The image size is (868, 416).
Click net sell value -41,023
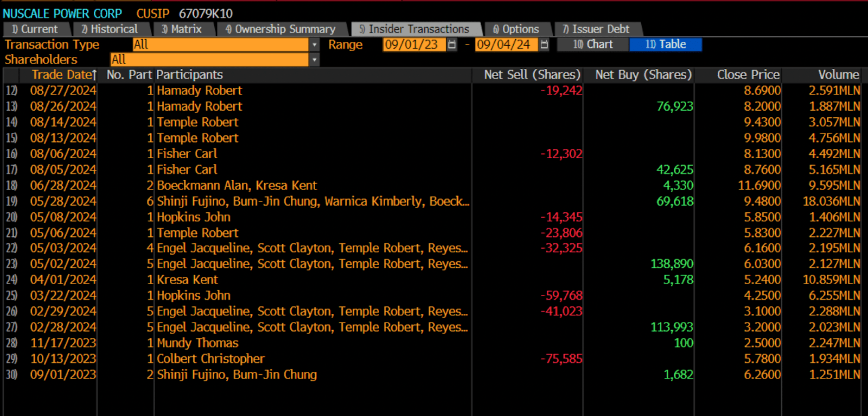click(561, 311)
